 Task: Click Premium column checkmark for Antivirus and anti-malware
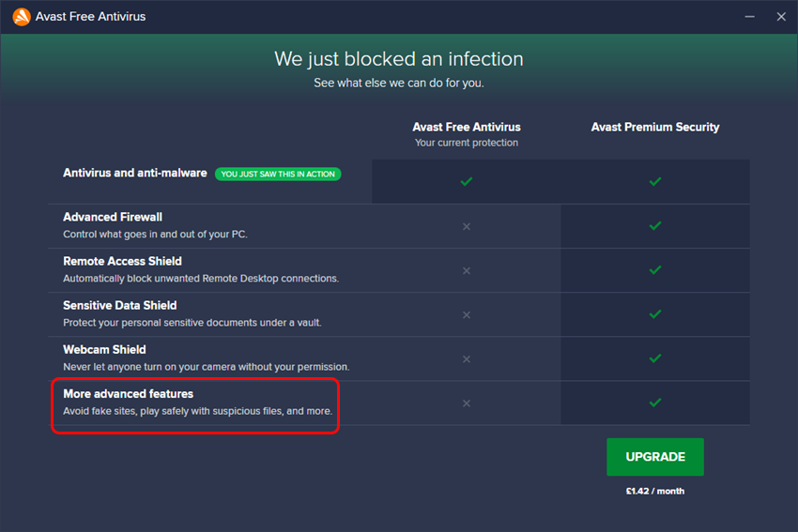[655, 181]
